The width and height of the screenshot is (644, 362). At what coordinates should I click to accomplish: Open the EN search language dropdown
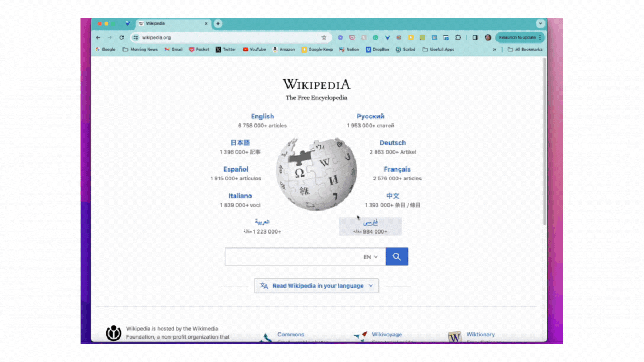tap(371, 257)
